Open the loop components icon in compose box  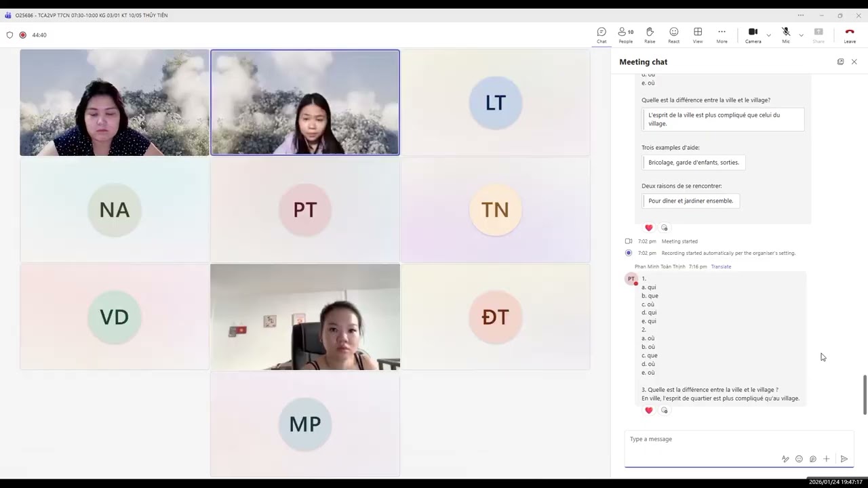pyautogui.click(x=812, y=459)
